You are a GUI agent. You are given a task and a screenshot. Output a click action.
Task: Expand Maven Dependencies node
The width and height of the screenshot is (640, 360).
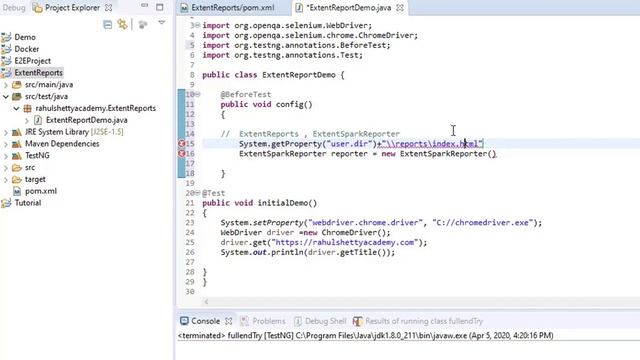click(x=6, y=144)
